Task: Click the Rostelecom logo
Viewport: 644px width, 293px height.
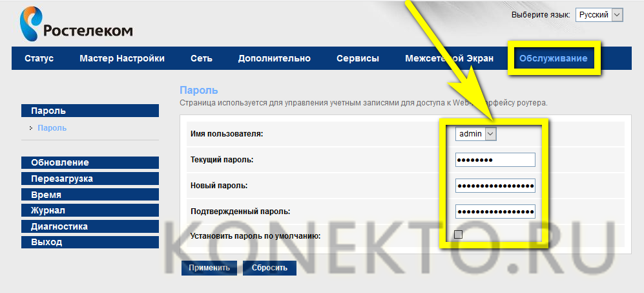Action: [x=76, y=25]
